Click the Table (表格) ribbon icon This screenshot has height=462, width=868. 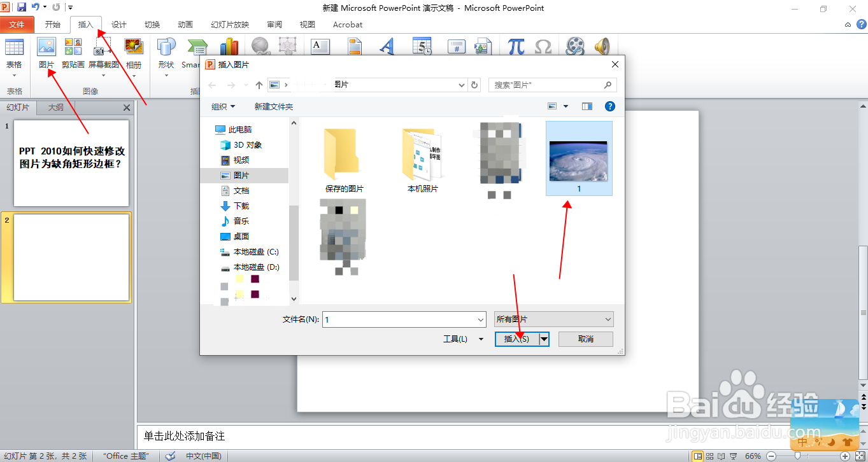[14, 47]
